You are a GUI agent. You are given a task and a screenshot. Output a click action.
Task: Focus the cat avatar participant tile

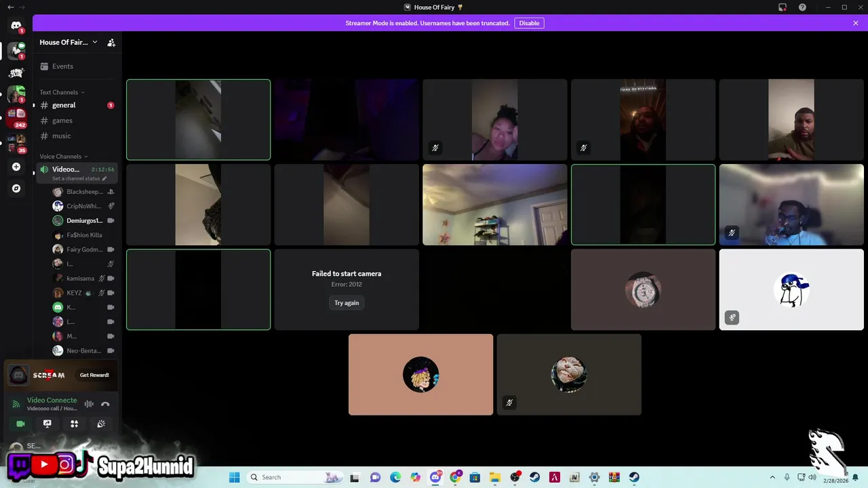[569, 374]
